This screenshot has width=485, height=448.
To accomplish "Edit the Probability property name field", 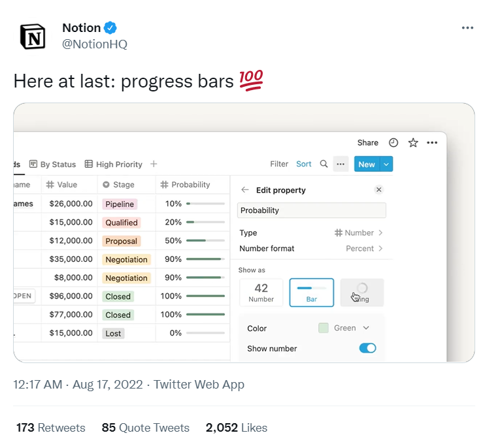I will (x=311, y=210).
